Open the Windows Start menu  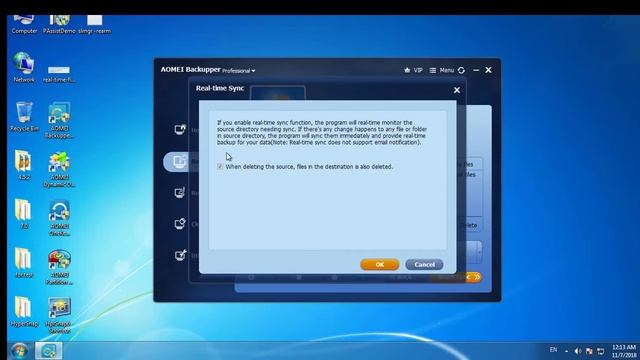(19, 351)
